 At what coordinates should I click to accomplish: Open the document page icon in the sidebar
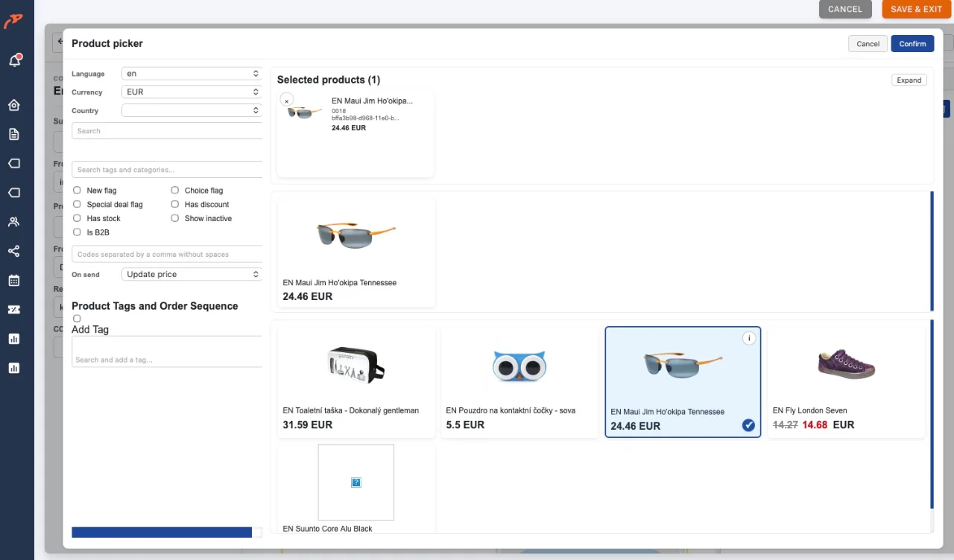(13, 134)
